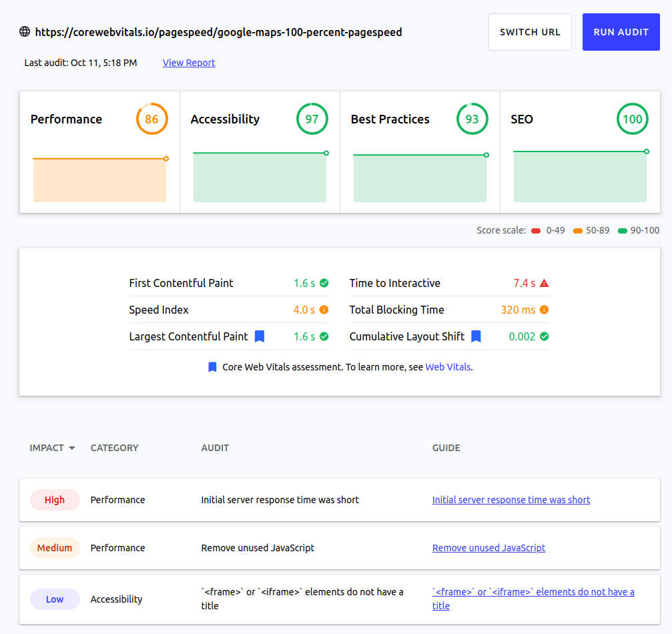Click the orange info icon for Total Blocking Time
The image size is (672, 634).
544,310
